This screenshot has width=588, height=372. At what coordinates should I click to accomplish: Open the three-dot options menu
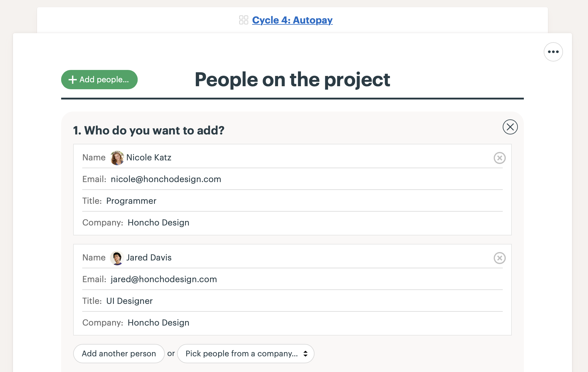click(553, 52)
